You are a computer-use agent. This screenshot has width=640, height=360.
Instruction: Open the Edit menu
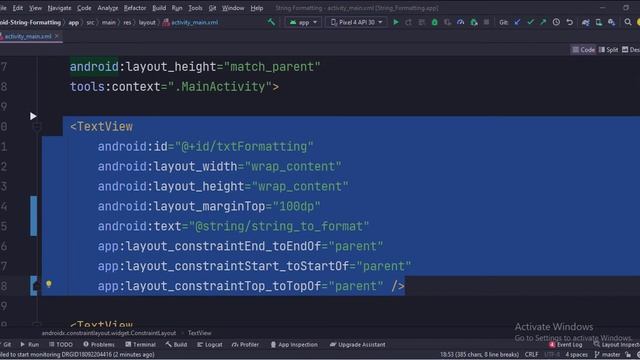[x=18, y=8]
